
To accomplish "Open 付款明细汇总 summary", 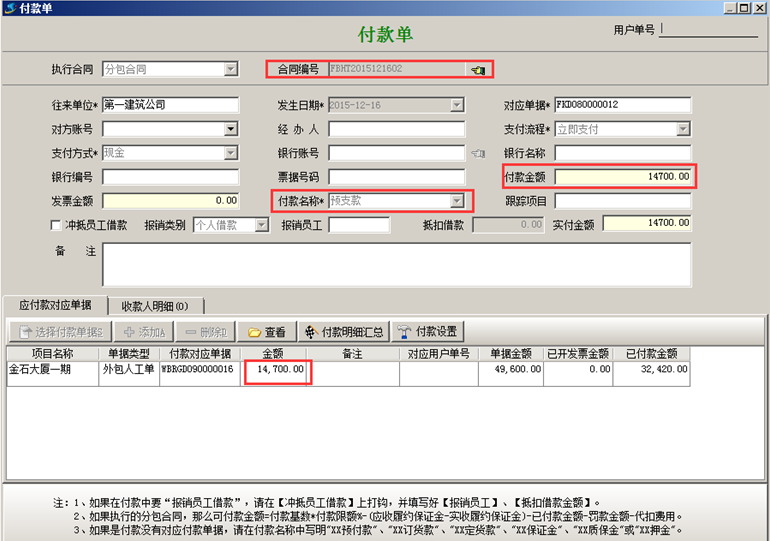I will pyautogui.click(x=343, y=332).
